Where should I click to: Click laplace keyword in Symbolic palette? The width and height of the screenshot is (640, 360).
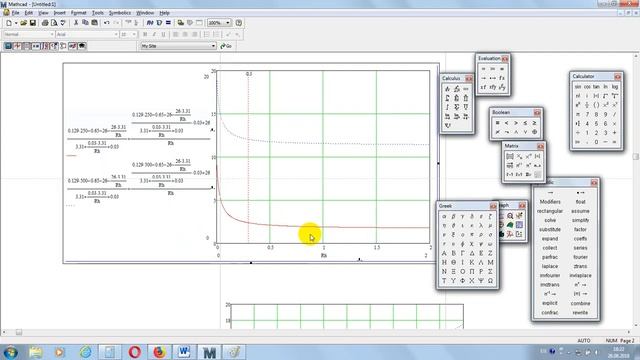click(550, 266)
